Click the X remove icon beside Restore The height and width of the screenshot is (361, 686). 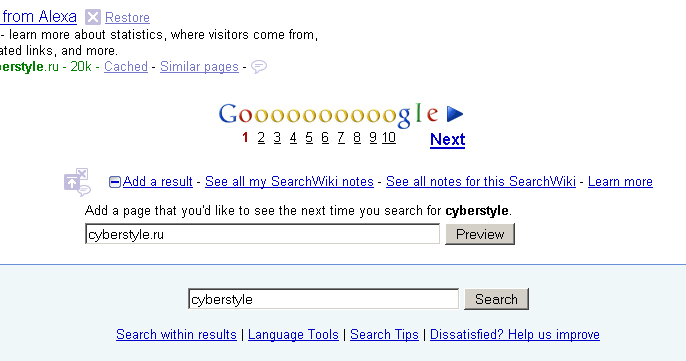pos(93,17)
